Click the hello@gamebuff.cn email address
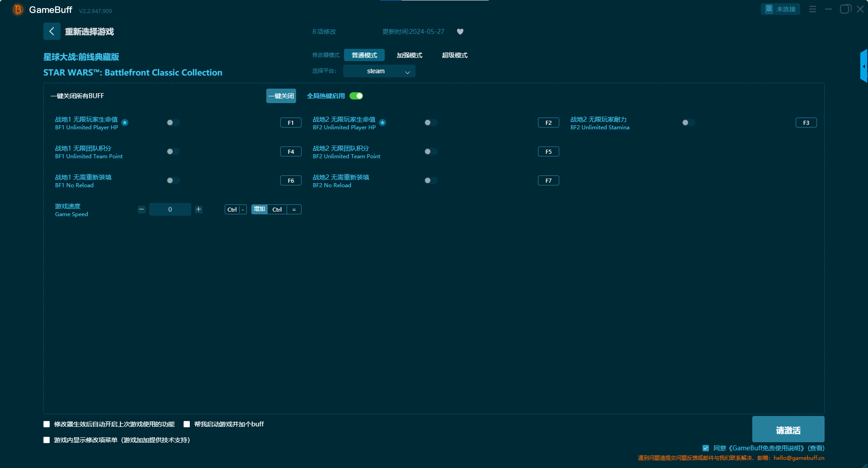868x468 pixels. coord(799,458)
